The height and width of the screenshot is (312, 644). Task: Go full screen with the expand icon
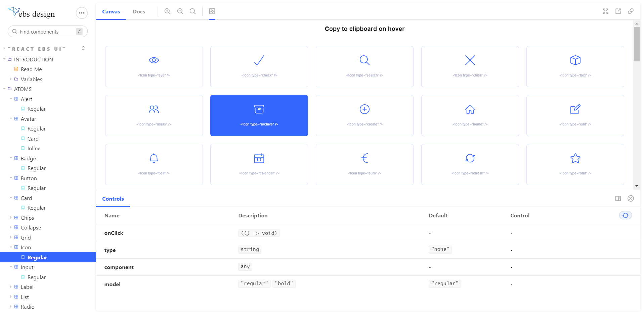pos(605,11)
